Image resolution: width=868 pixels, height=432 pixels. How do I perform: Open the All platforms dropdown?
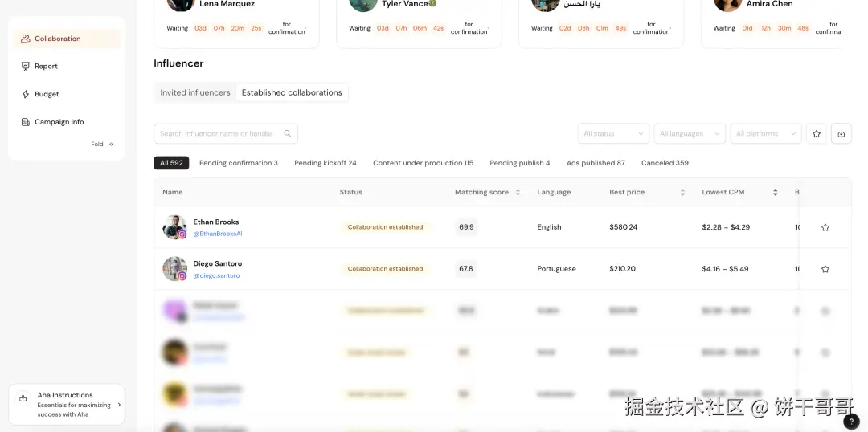[x=766, y=134]
